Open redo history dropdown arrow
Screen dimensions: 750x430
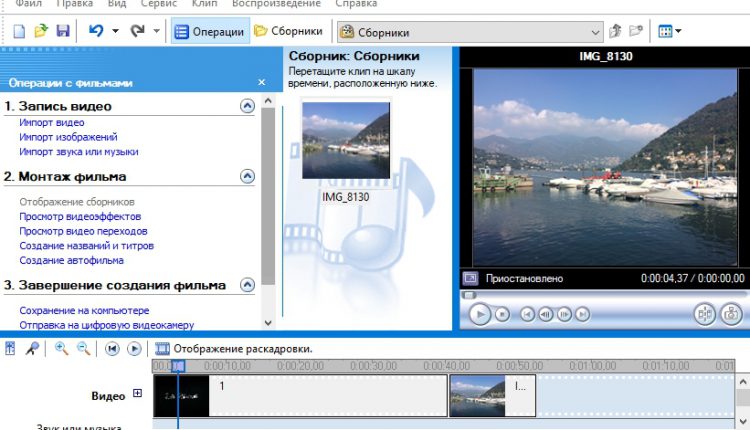(x=156, y=32)
